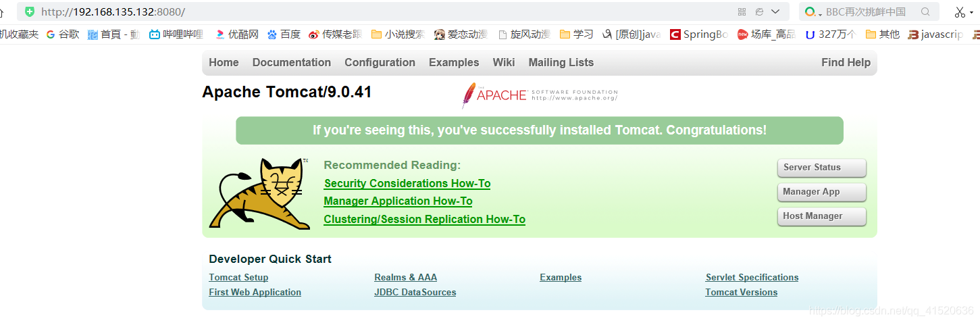
Task: Open the Configuration menu item
Action: [x=380, y=62]
